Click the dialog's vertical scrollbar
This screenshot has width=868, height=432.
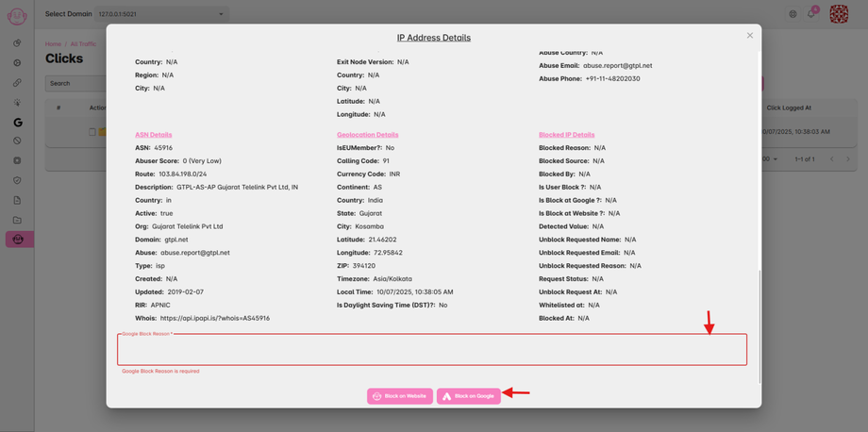tap(760, 326)
